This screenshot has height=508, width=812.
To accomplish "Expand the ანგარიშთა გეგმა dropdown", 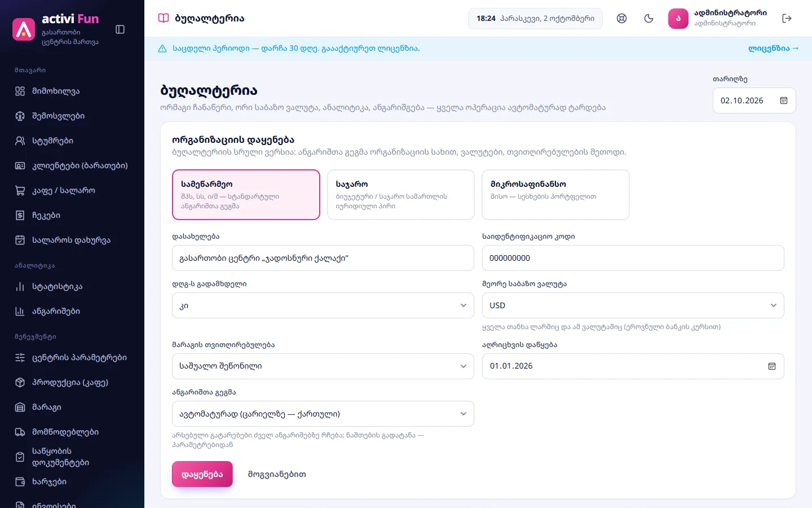I will (323, 414).
